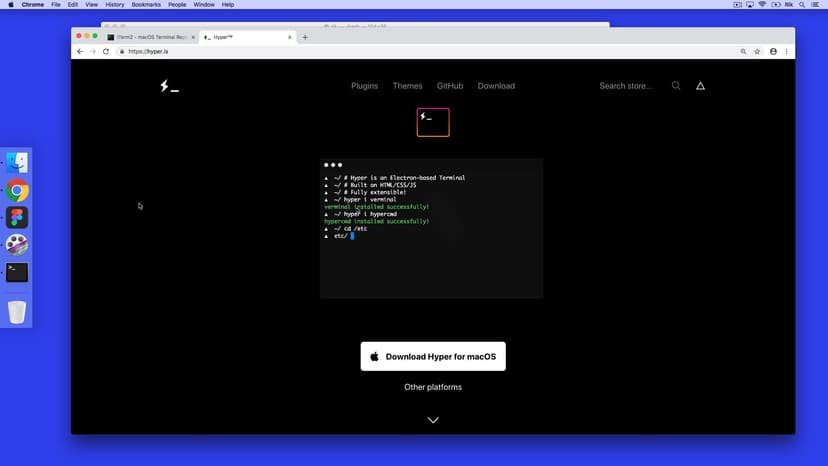The image size is (828, 466).
Task: Reload the page with the refresh icon
Action: 106,51
